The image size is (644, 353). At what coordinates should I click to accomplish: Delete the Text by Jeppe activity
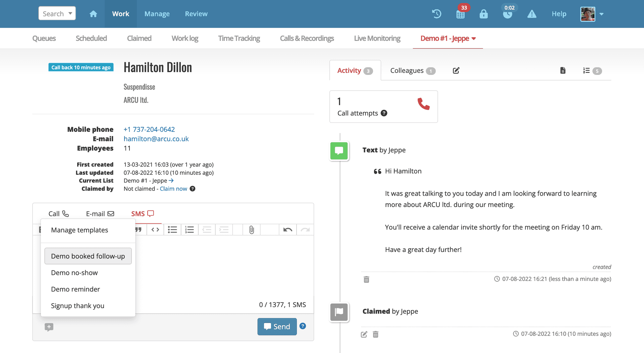click(366, 280)
